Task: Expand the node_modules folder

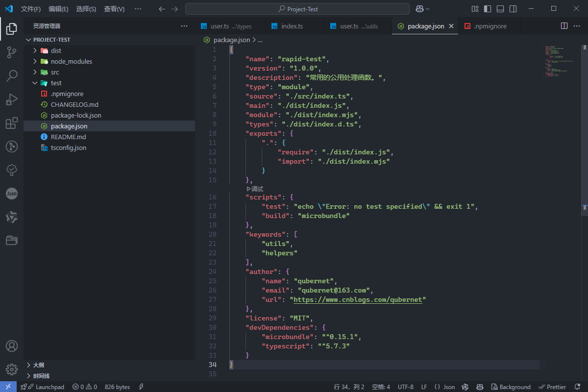Action: point(71,61)
